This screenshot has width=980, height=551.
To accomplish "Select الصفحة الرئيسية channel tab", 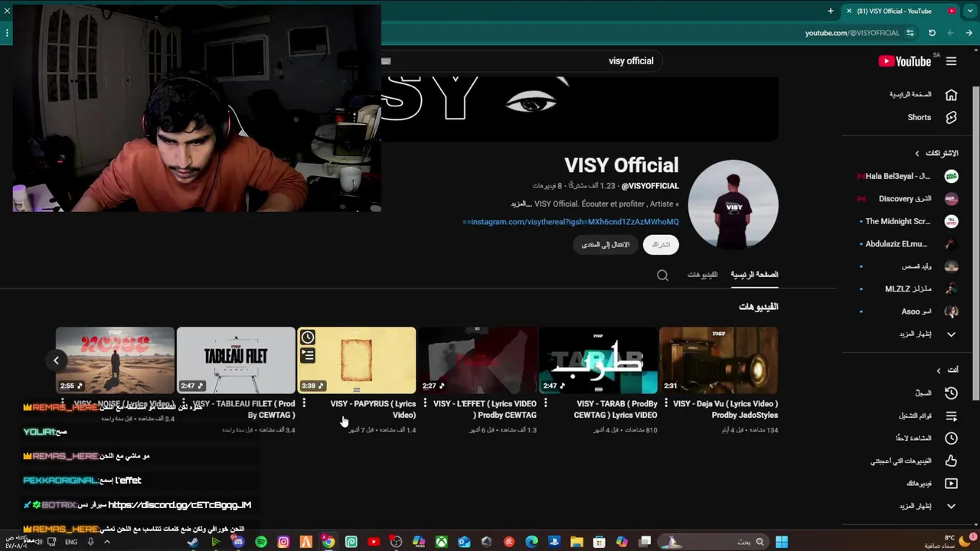I will (754, 275).
